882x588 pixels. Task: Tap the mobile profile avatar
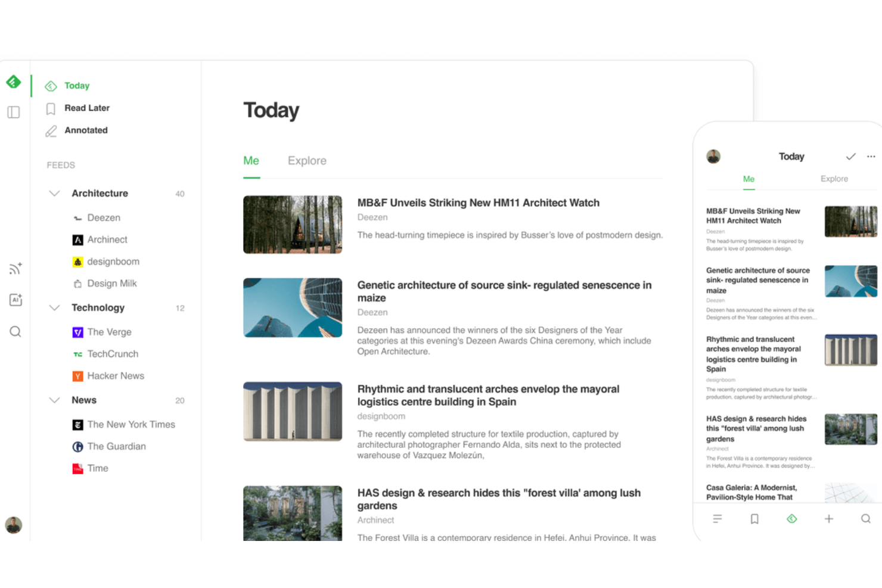713,157
